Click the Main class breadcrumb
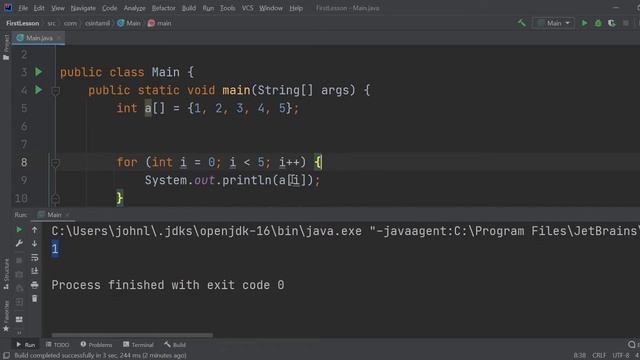This screenshot has height=360, width=640. tap(129, 23)
